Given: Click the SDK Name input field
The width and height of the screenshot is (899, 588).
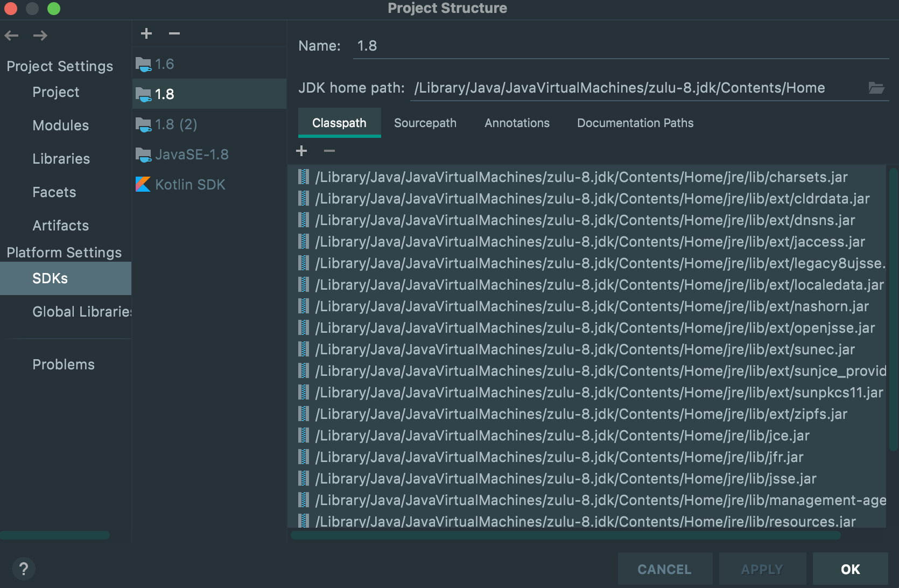Looking at the screenshot, I should tap(619, 46).
